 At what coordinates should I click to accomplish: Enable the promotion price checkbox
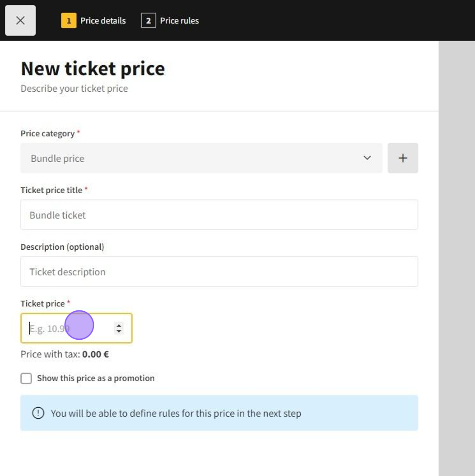pyautogui.click(x=26, y=378)
